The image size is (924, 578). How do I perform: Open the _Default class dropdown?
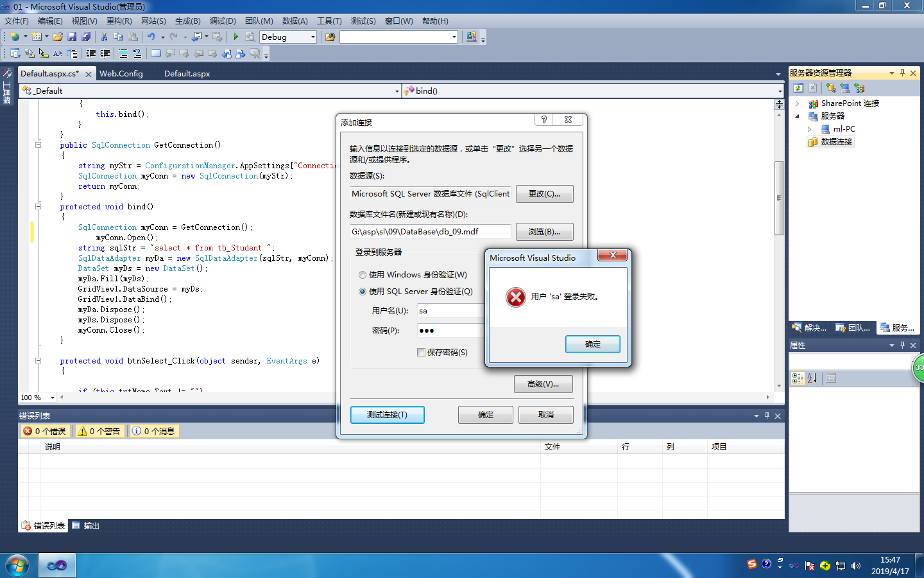pos(397,91)
